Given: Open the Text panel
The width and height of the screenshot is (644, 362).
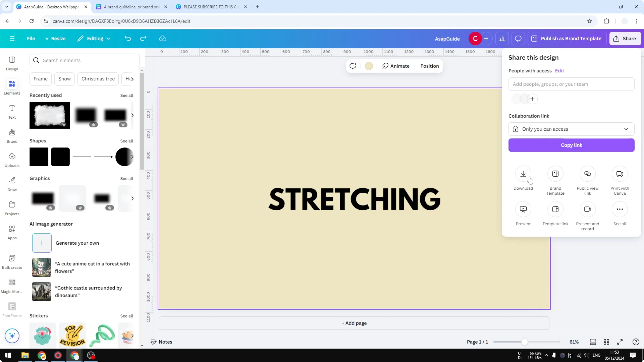Looking at the screenshot, I should (12, 112).
